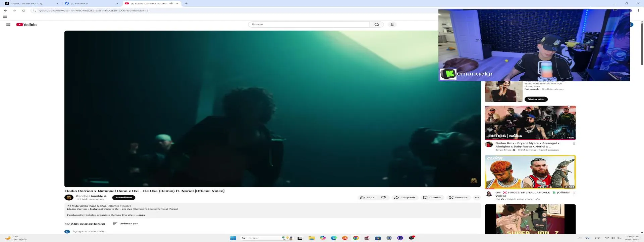Open Google Chrome from taskbar
The width and height of the screenshot is (644, 242).
[356, 238]
